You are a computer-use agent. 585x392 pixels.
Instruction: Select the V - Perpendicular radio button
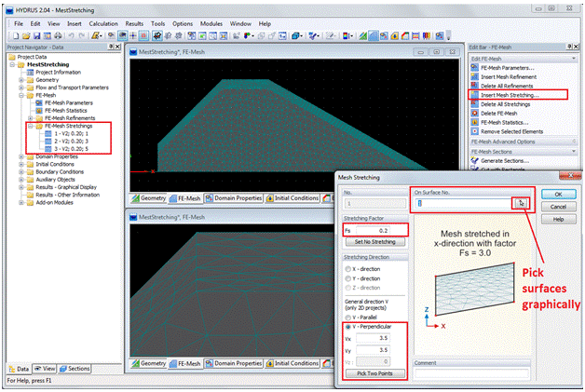[x=348, y=327]
